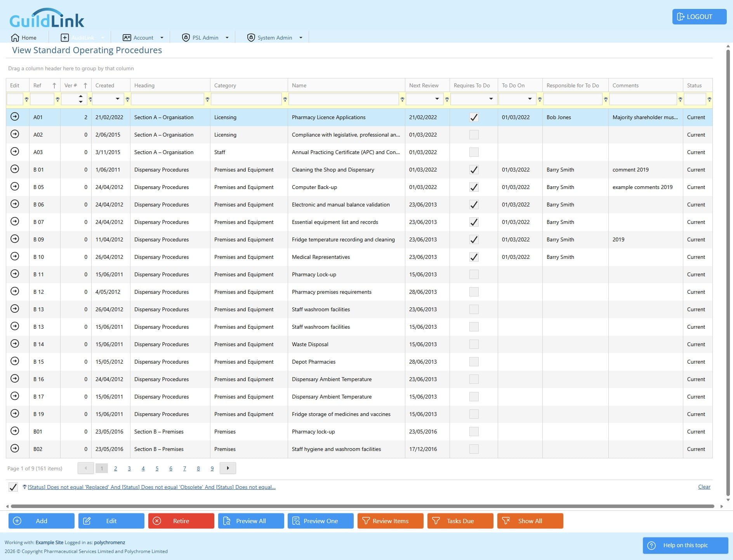Go to the next results page arrow
This screenshot has height=560, width=733.
(x=228, y=468)
